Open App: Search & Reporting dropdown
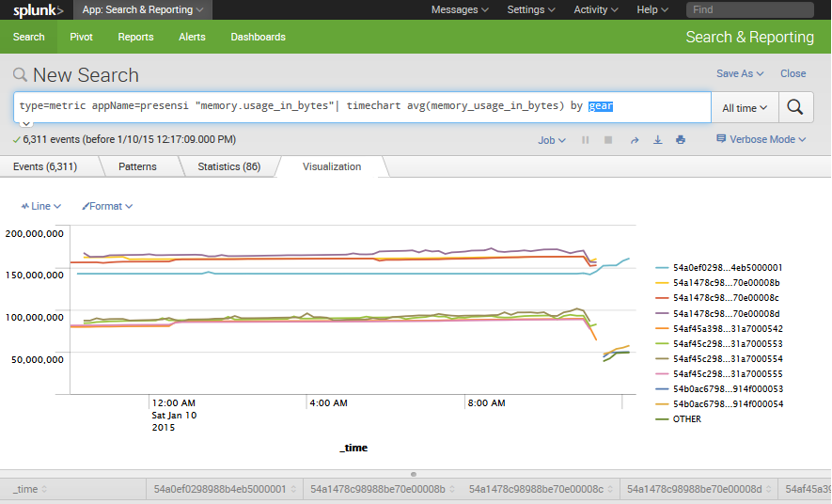Screen dimensions: 832x504 (x=143, y=9)
